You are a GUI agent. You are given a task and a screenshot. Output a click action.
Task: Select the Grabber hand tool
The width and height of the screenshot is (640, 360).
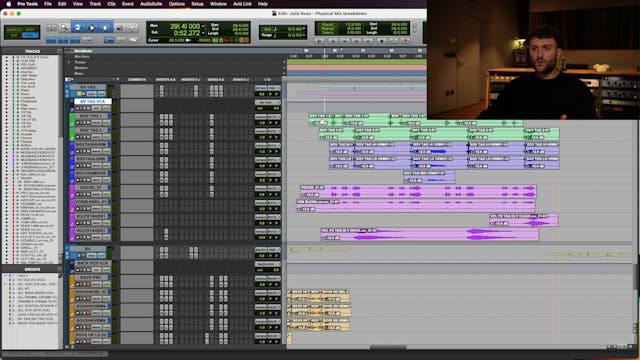point(105,28)
